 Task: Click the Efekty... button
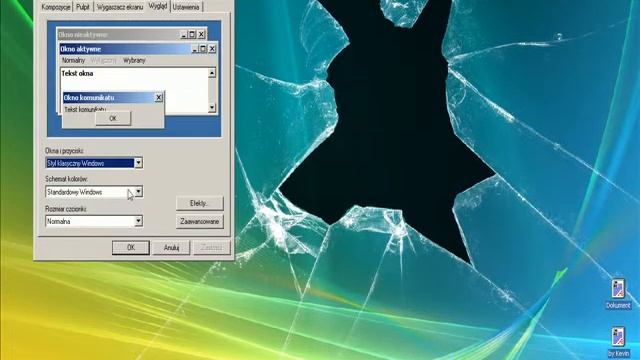point(200,203)
